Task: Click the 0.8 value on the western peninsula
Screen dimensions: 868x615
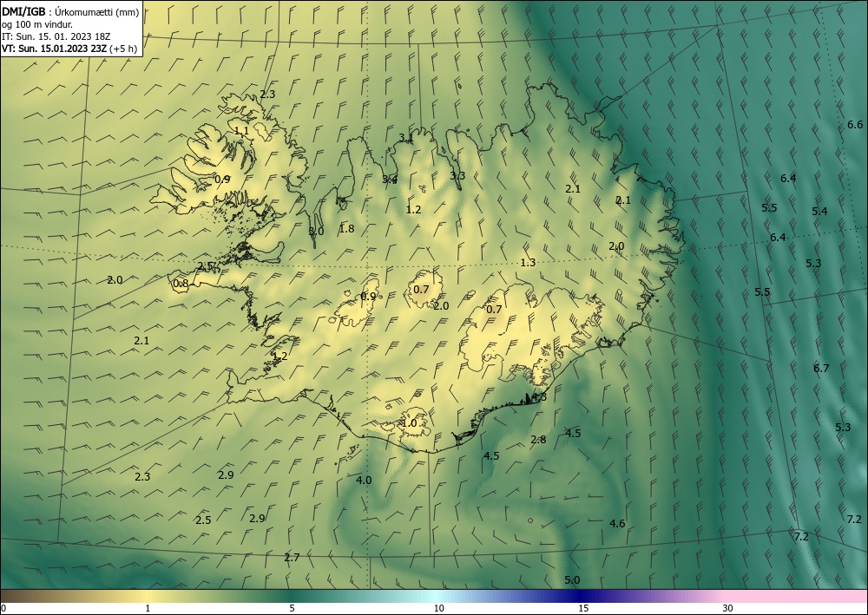Action: coord(181,284)
